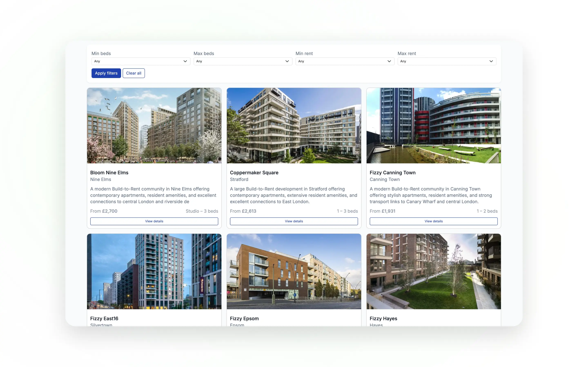Click the Bloom Nine Elms building photo
The height and width of the screenshot is (367, 588).
pos(154,125)
